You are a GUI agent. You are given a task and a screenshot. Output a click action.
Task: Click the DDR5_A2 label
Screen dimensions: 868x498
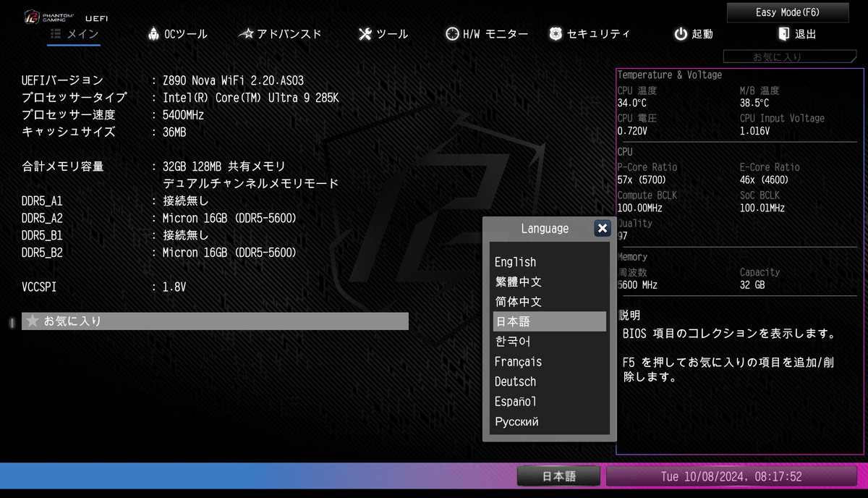tap(42, 219)
